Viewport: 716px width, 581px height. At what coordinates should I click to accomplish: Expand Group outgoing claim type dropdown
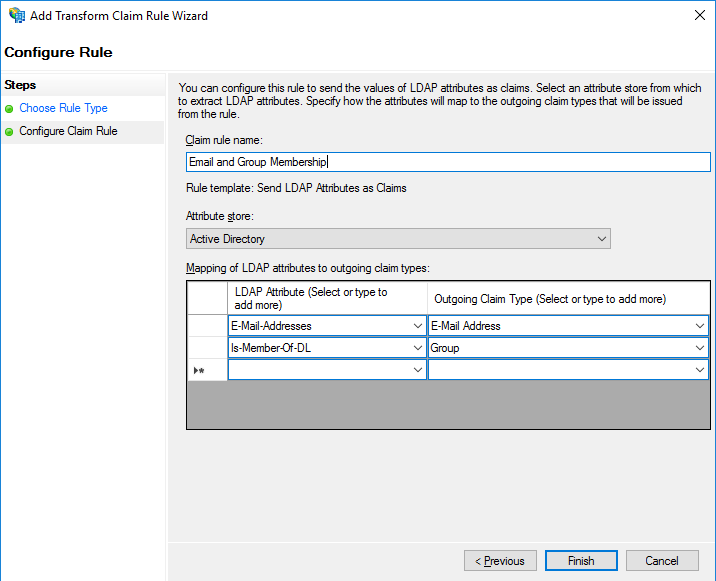(699, 348)
